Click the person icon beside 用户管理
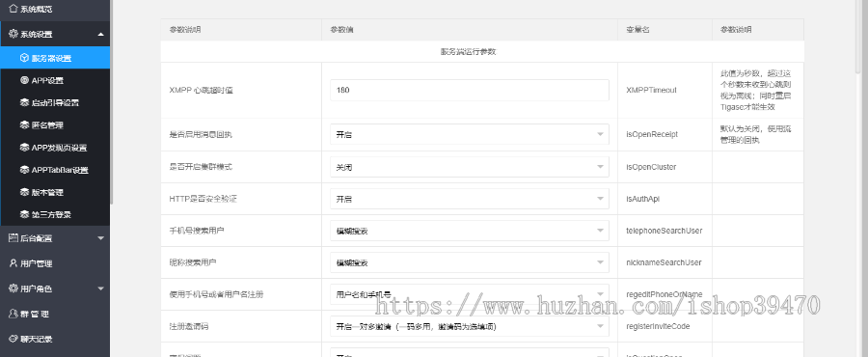 point(14,263)
